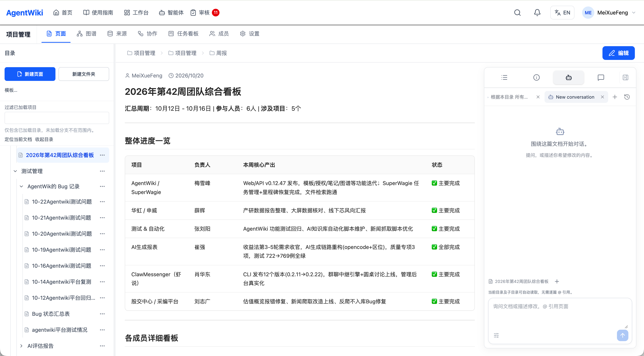The width and height of the screenshot is (644, 356).
Task: Open chat settings sliders icon
Action: point(497,335)
